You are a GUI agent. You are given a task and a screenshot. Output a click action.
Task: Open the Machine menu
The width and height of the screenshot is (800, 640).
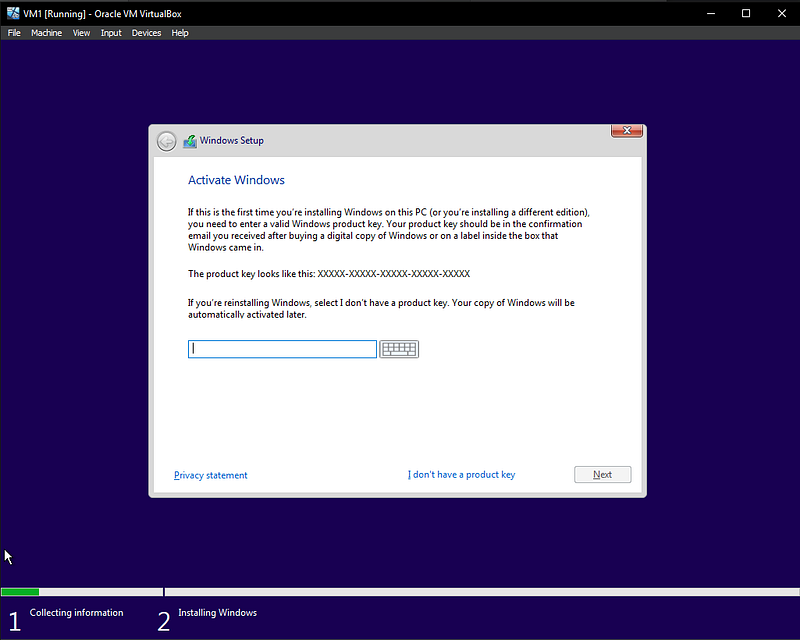point(46,33)
